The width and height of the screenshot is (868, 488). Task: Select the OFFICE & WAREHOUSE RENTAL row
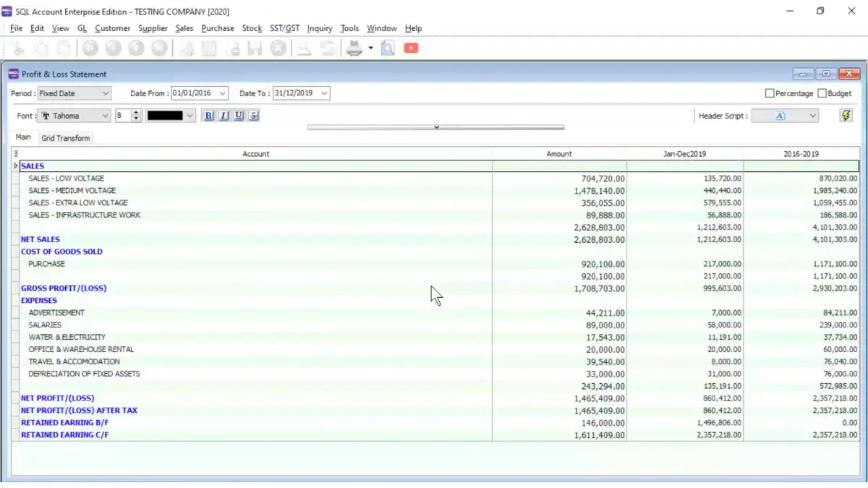(435, 349)
